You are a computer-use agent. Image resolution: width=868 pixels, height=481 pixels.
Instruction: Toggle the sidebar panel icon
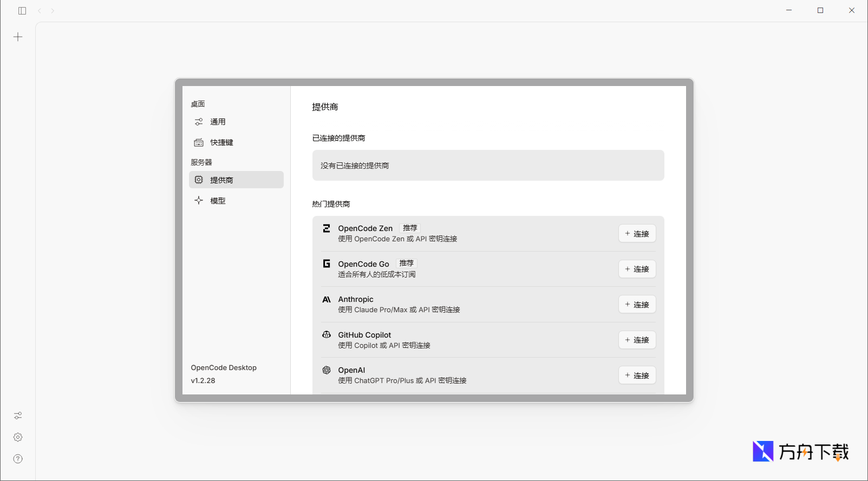pyautogui.click(x=22, y=11)
